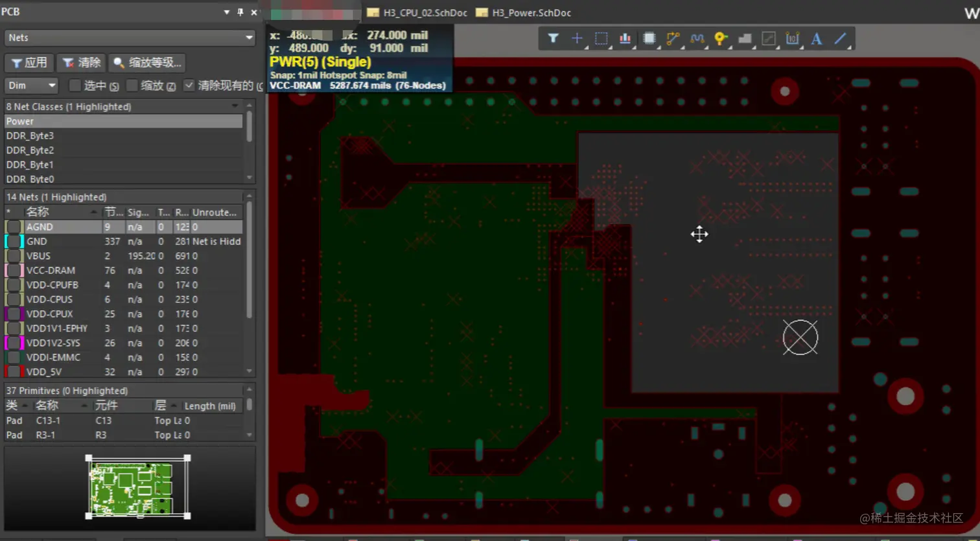Toggle the VDD1V2-SYS net color checkbox

[x=14, y=343]
